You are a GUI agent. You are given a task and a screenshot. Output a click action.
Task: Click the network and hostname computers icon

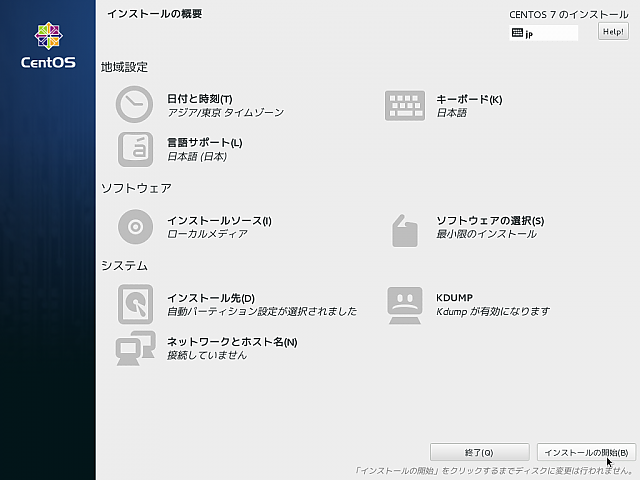click(x=136, y=348)
